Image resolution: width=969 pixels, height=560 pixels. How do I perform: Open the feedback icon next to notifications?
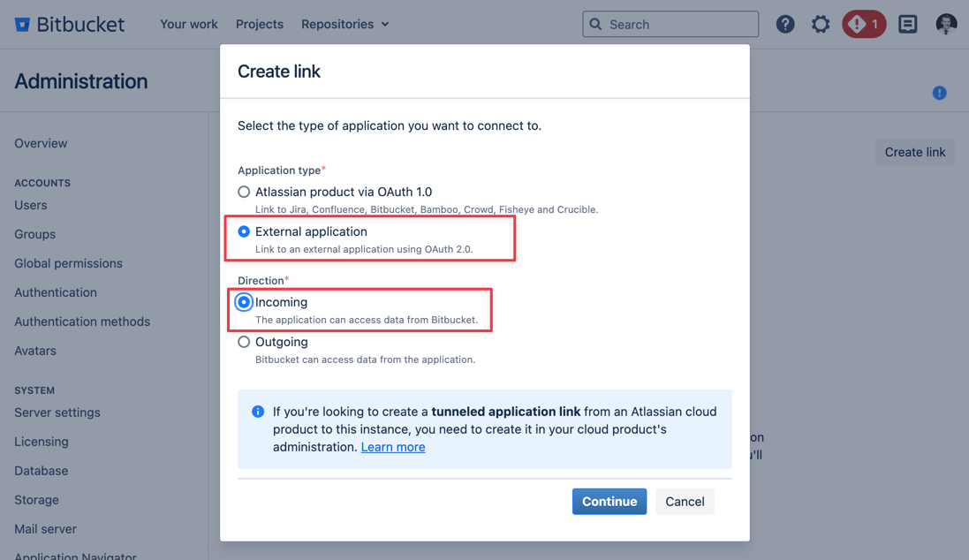pos(907,24)
